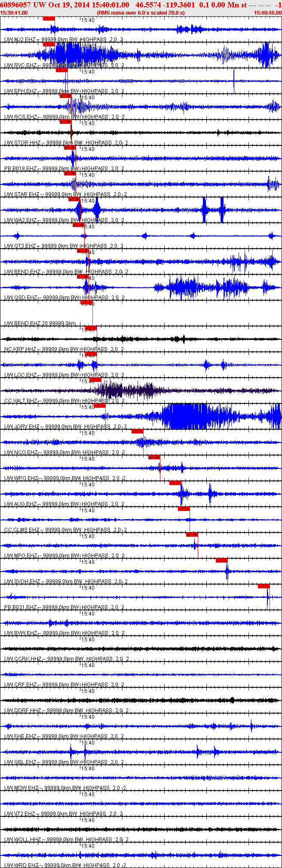Click the pick marker on UW.SVOH trace

click(222, 560)
